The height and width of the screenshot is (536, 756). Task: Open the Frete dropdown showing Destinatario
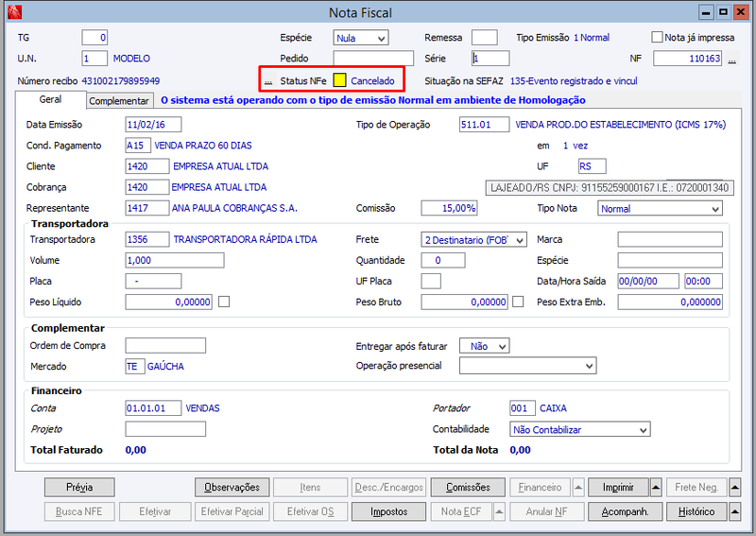[x=473, y=240]
